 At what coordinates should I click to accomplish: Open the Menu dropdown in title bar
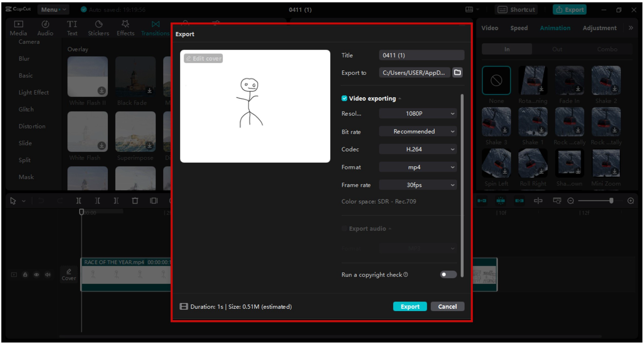pos(53,10)
